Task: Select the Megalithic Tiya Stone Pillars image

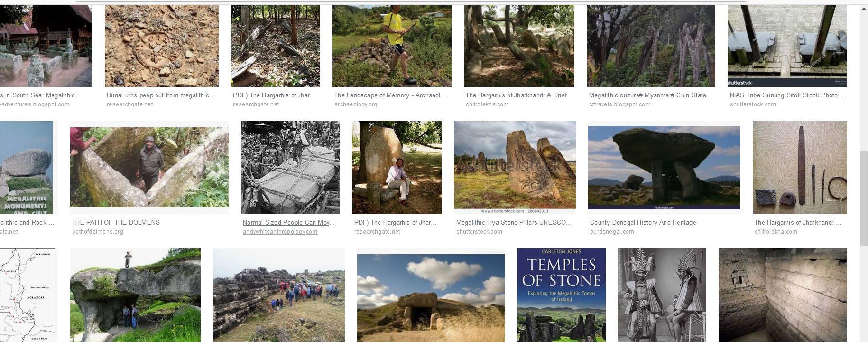Action: 515,168
